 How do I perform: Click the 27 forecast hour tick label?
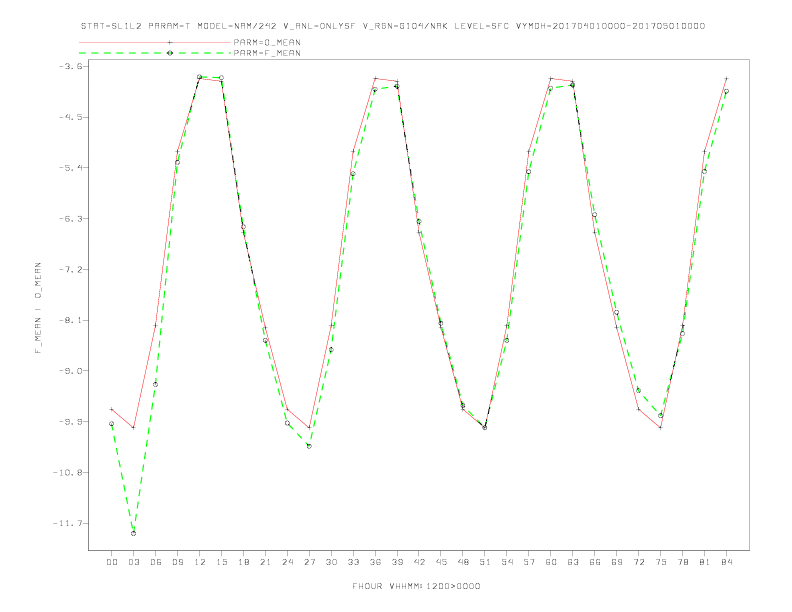[309, 562]
